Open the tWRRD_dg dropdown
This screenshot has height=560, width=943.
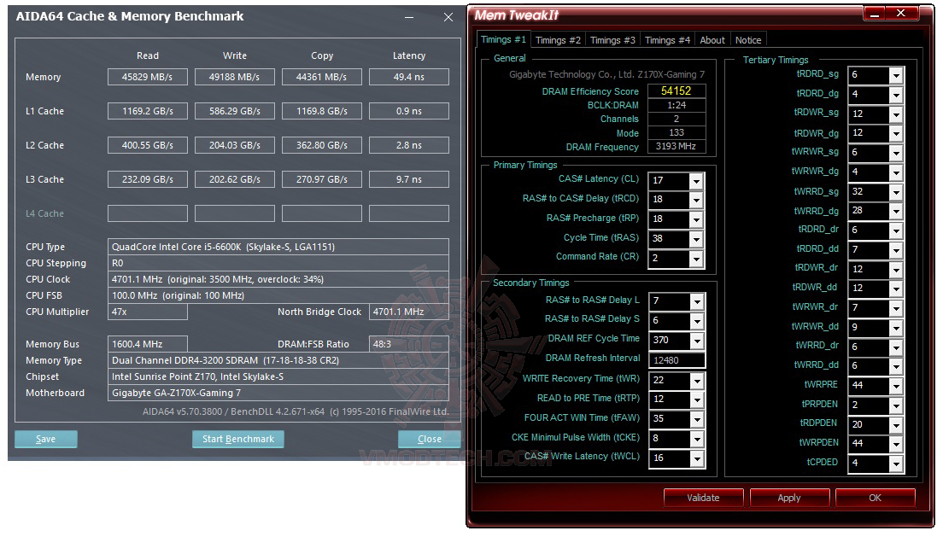pos(896,211)
